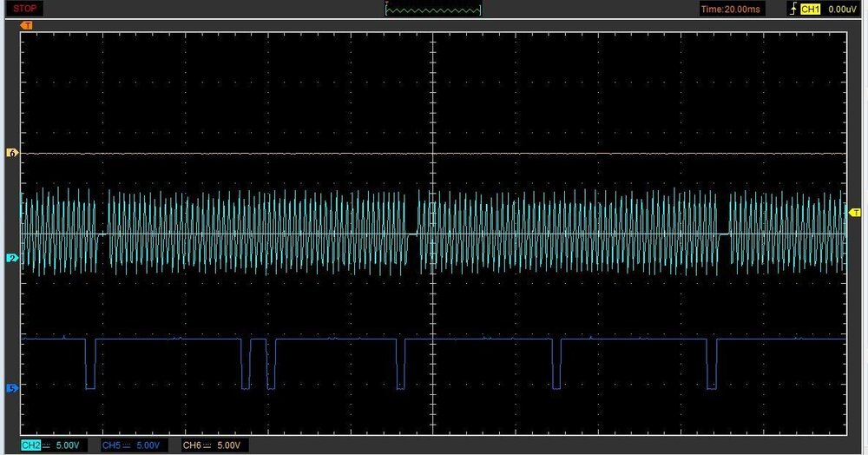
Task: Select the channel 6 ground level marker
Action: click(x=12, y=153)
